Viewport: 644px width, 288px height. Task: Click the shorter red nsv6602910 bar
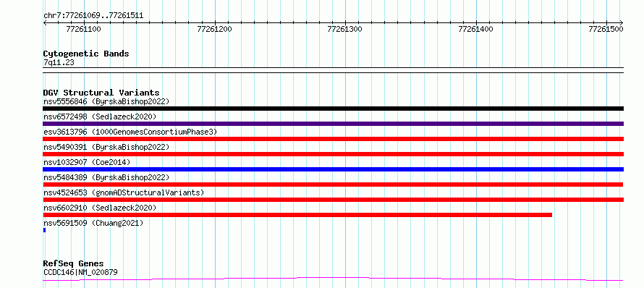click(x=297, y=215)
